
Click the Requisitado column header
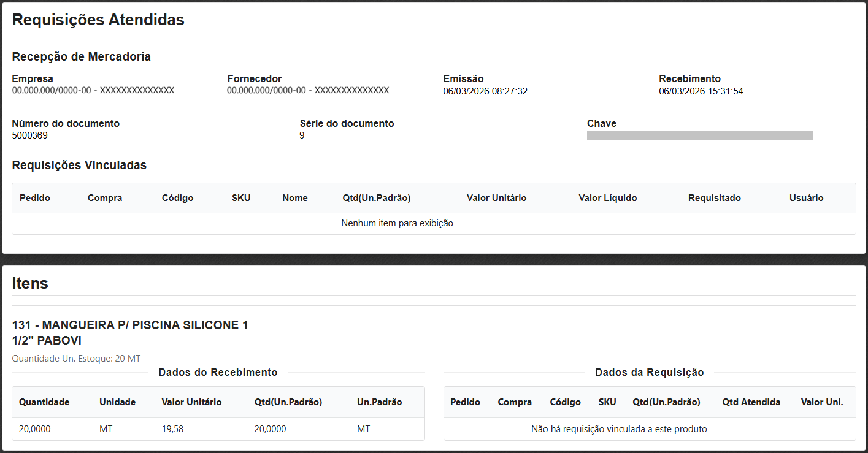click(x=714, y=198)
